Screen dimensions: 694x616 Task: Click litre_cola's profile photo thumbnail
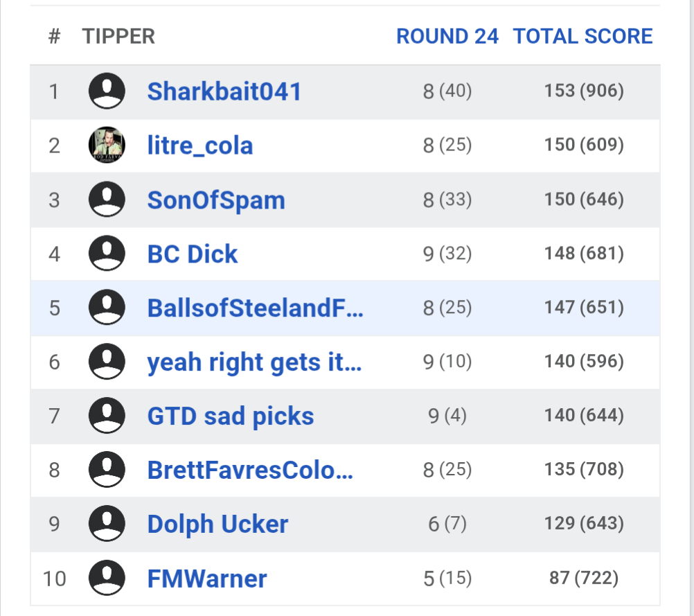(107, 146)
